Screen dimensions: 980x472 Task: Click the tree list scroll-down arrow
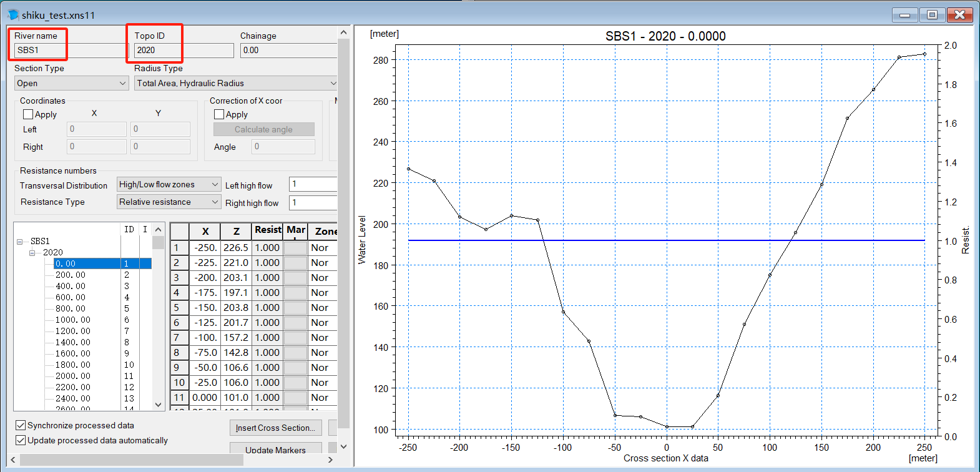click(158, 405)
